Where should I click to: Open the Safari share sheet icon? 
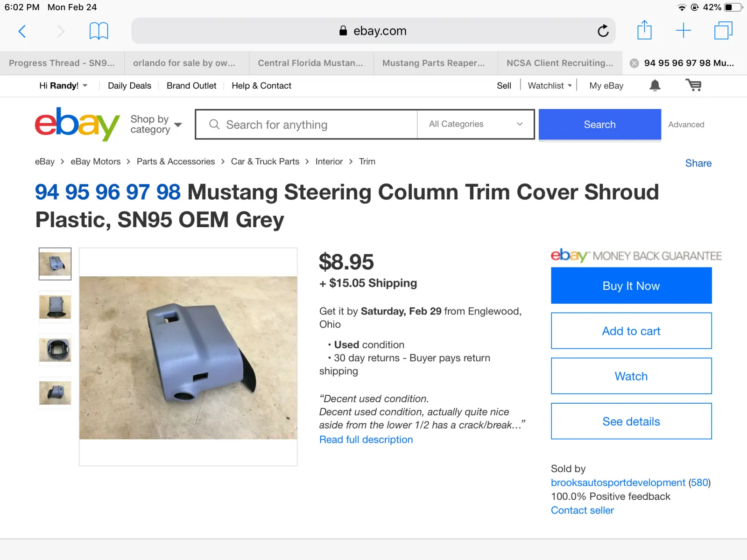click(x=644, y=30)
